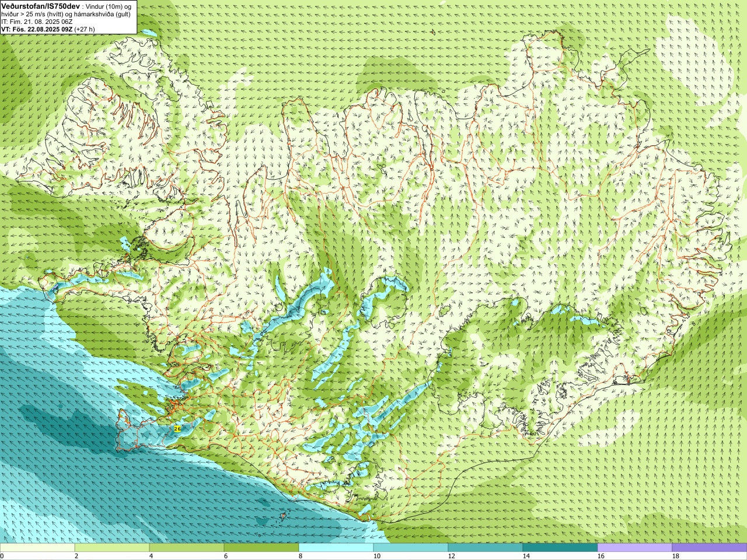Screen dimensions: 747x560
Task: Click the legend label 12
Action: pyautogui.click(x=452, y=556)
